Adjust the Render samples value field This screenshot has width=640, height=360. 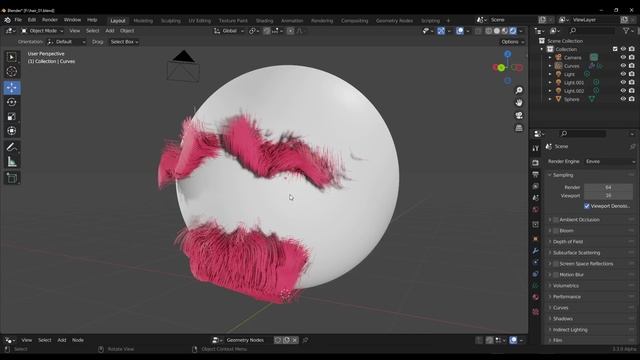pos(608,187)
